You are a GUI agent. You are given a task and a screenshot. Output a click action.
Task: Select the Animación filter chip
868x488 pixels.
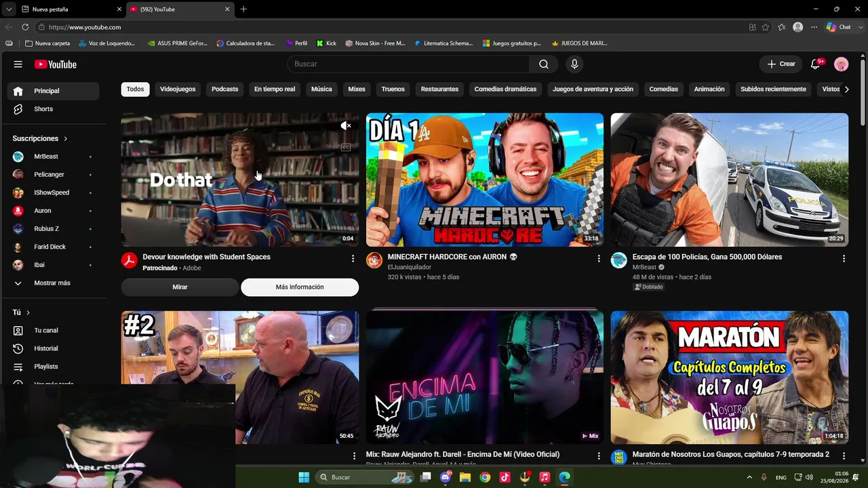click(x=709, y=89)
